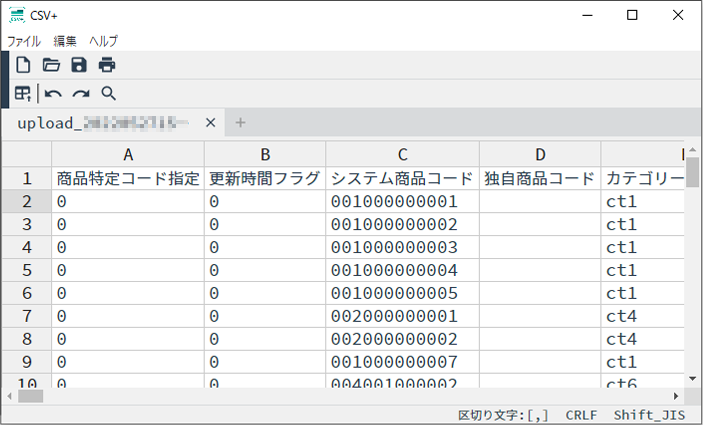This screenshot has height=425, width=703.
Task: Click horizontal scrollbar right arrow
Action: pyautogui.click(x=676, y=396)
